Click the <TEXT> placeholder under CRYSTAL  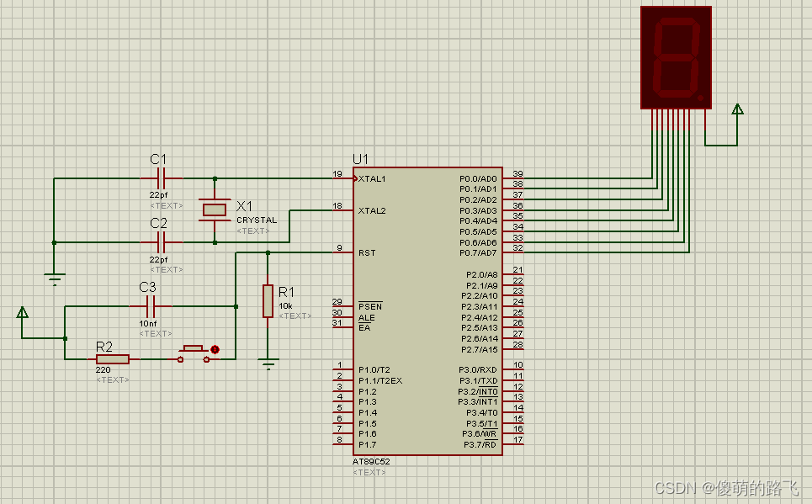(252, 231)
